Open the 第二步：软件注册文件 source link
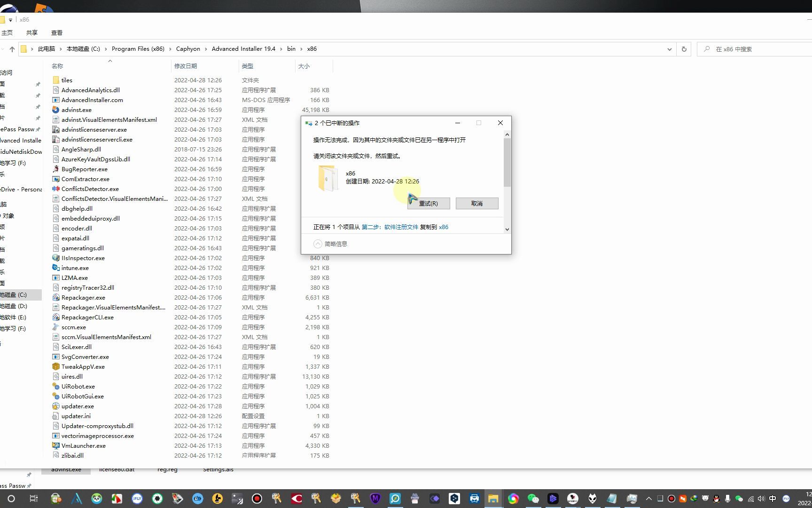The height and width of the screenshot is (508, 812). coord(390,227)
